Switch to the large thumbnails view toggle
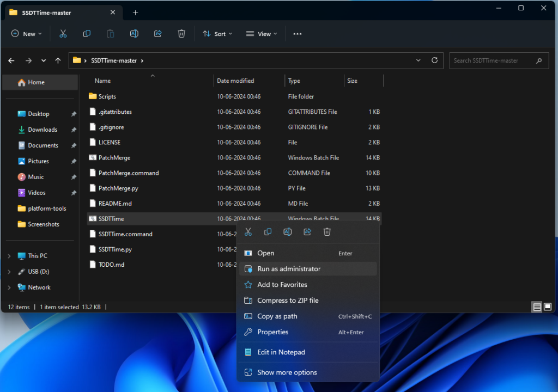 point(548,307)
